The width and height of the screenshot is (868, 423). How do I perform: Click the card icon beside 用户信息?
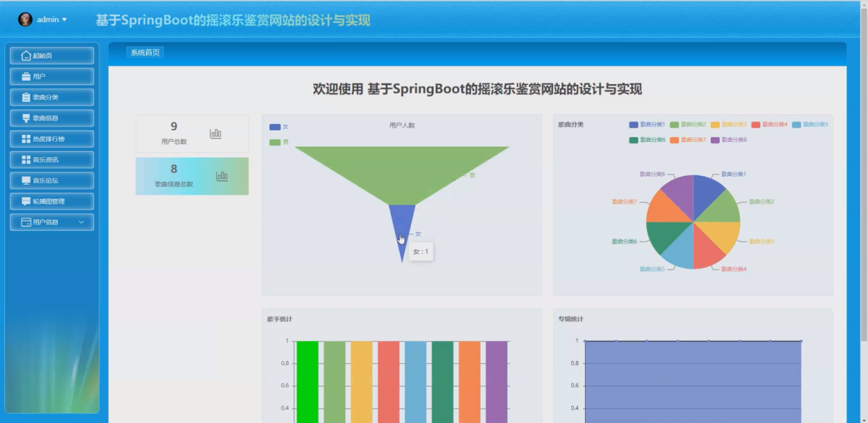tap(26, 222)
